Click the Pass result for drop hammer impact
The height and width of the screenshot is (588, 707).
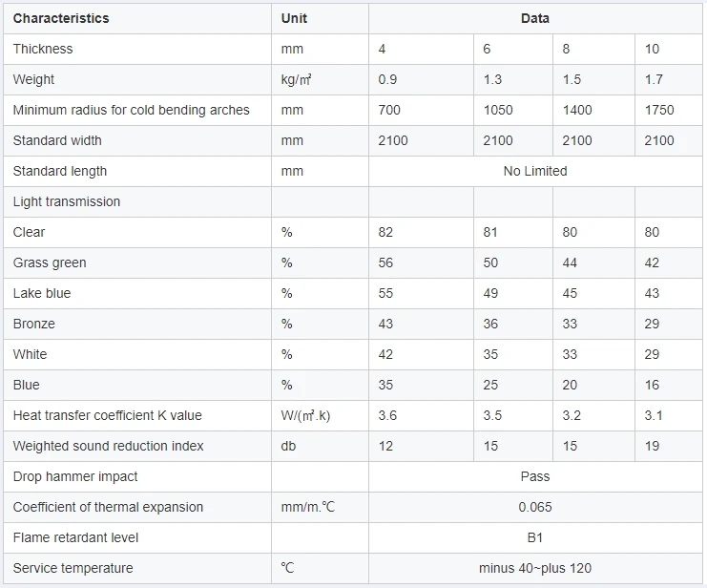(x=535, y=476)
